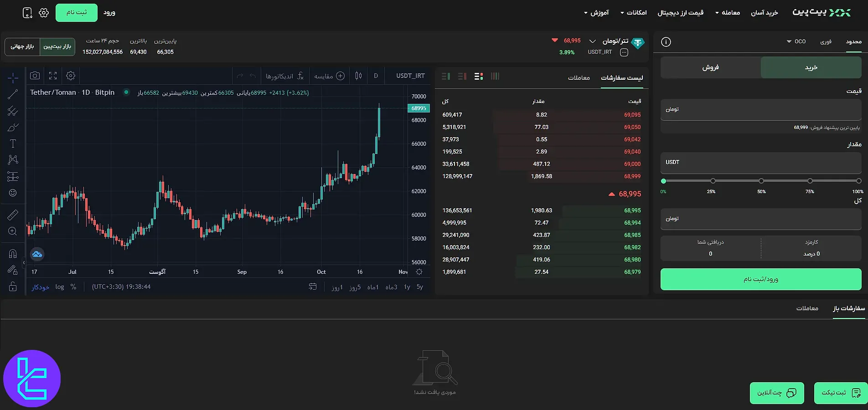Select the trend line drawing tool
The width and height of the screenshot is (868, 410).
click(x=13, y=93)
